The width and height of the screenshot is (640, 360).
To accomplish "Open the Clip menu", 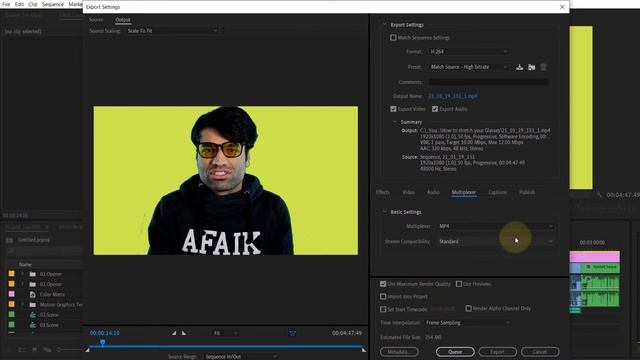I will [x=33, y=4].
